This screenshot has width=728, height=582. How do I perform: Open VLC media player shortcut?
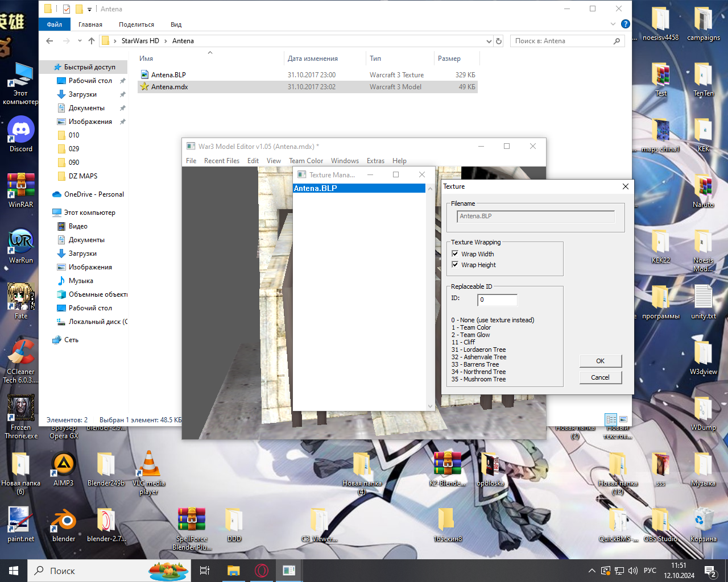(x=149, y=472)
